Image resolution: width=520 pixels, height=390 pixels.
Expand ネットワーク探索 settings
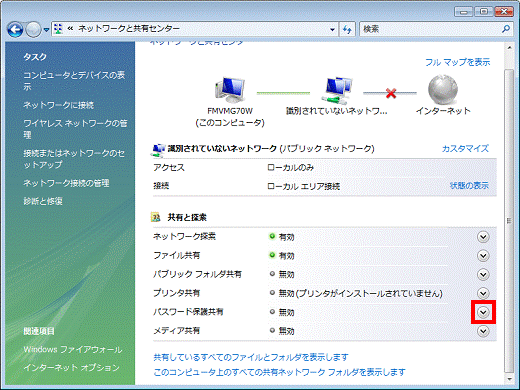coord(483,237)
